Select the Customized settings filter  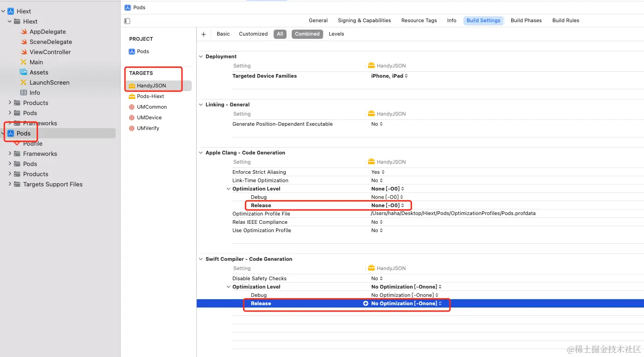pyautogui.click(x=253, y=34)
